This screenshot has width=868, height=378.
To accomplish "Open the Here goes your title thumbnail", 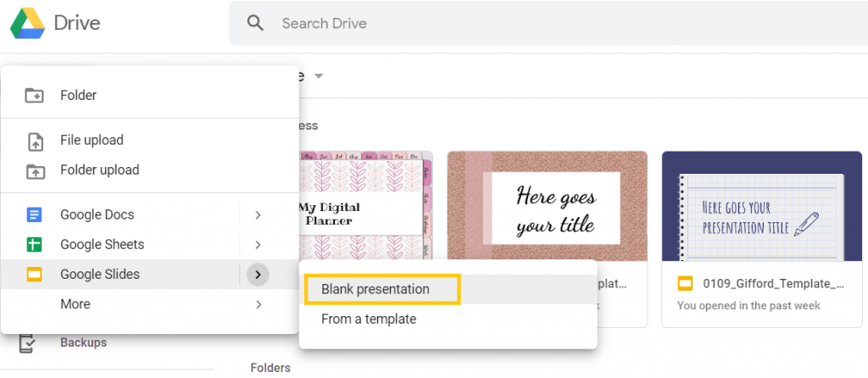I will click(547, 205).
